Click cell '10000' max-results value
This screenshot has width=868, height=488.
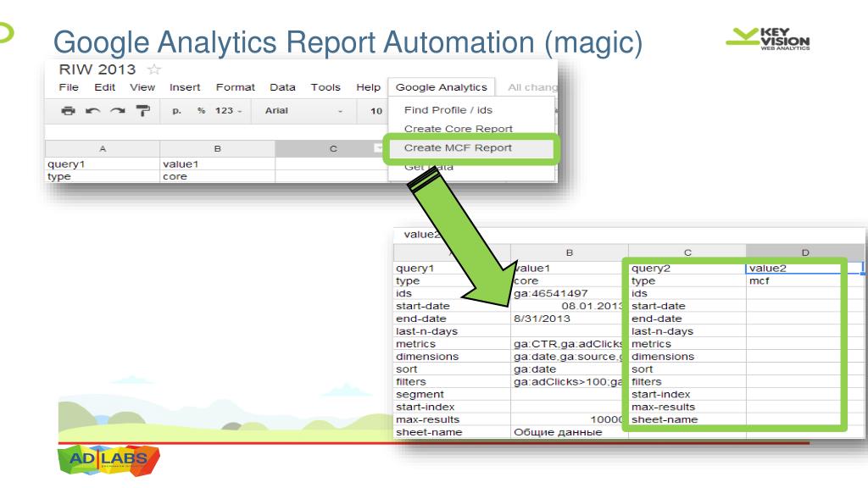click(x=569, y=419)
